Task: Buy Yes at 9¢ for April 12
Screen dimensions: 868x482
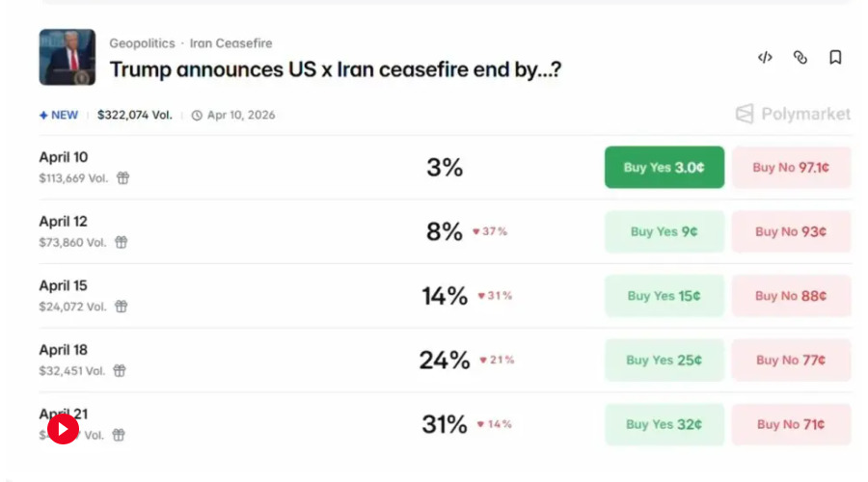Action: pyautogui.click(x=665, y=231)
